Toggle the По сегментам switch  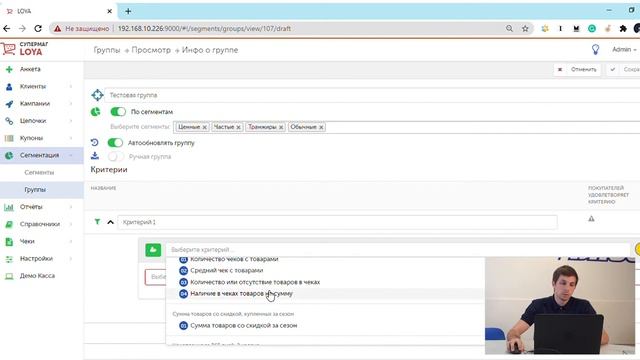click(118, 111)
